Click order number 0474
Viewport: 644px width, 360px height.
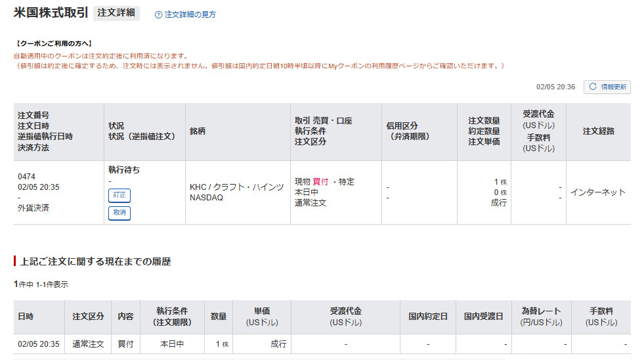coord(27,177)
